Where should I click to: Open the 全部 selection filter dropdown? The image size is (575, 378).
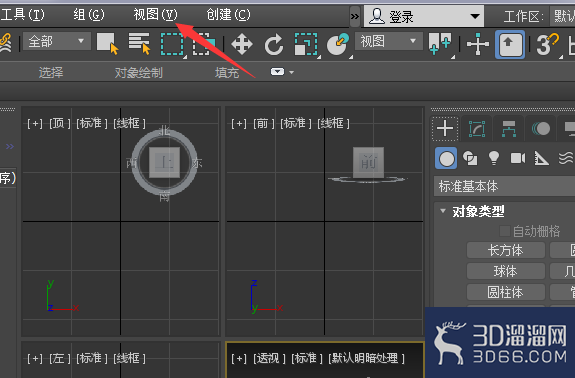pos(56,41)
